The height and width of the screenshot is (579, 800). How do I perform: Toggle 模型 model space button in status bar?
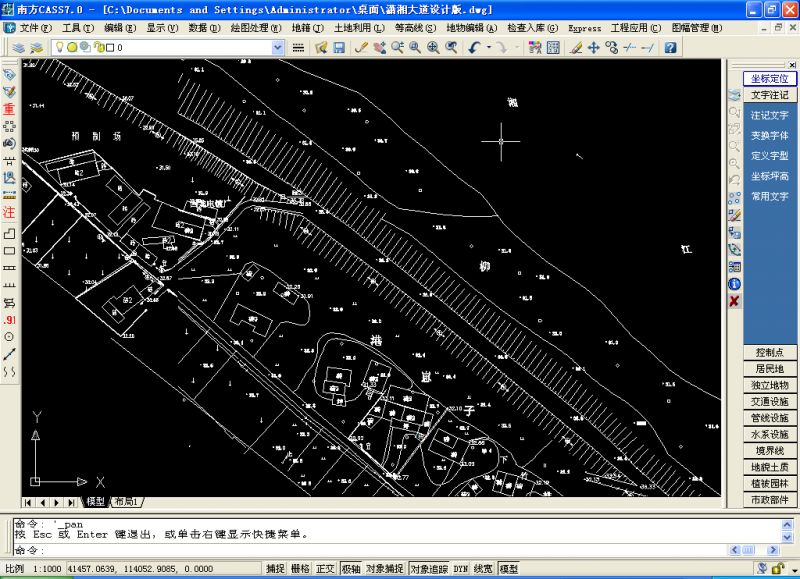click(509, 568)
